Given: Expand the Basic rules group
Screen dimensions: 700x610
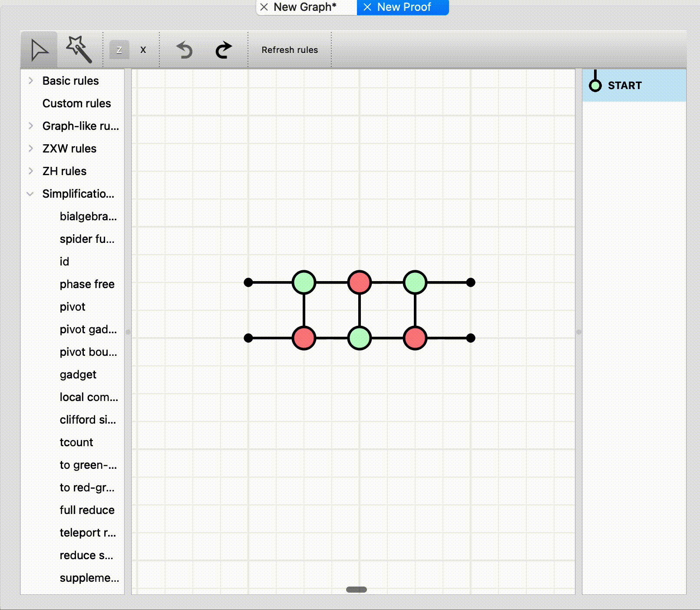Looking at the screenshot, I should (x=31, y=81).
